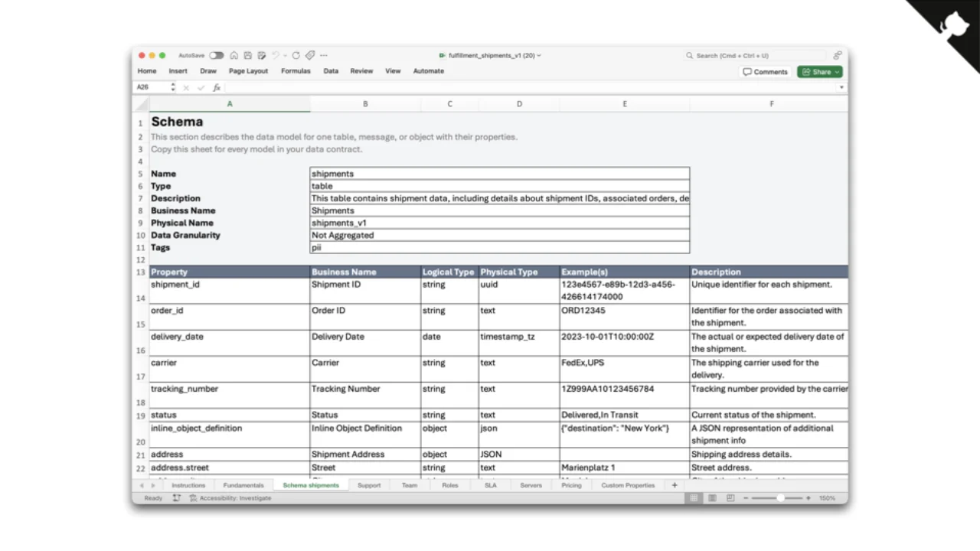Open the View ribbon tab
The width and height of the screenshot is (980, 551).
pos(393,71)
